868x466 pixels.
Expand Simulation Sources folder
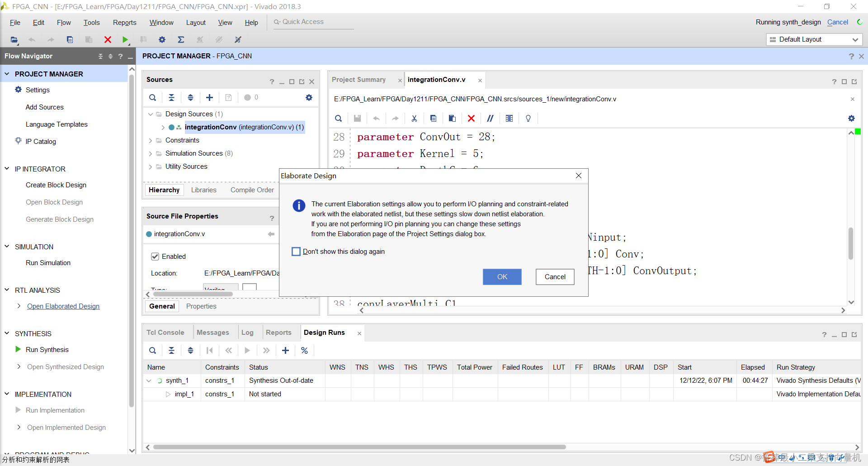(x=151, y=154)
